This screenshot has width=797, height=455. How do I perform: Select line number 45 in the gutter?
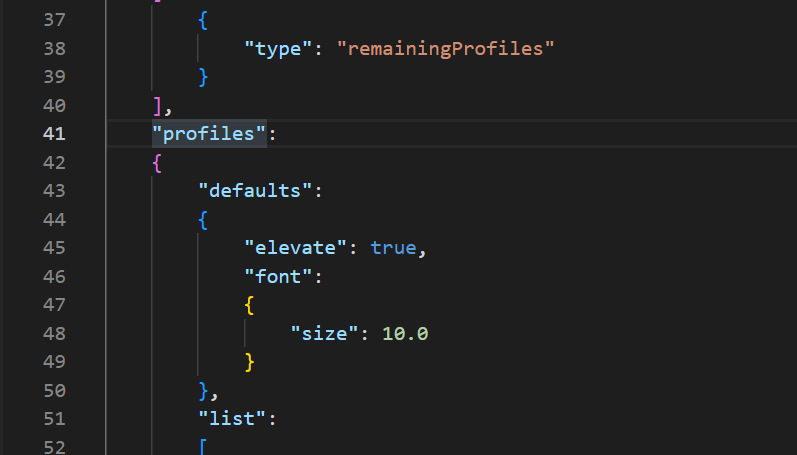click(54, 248)
